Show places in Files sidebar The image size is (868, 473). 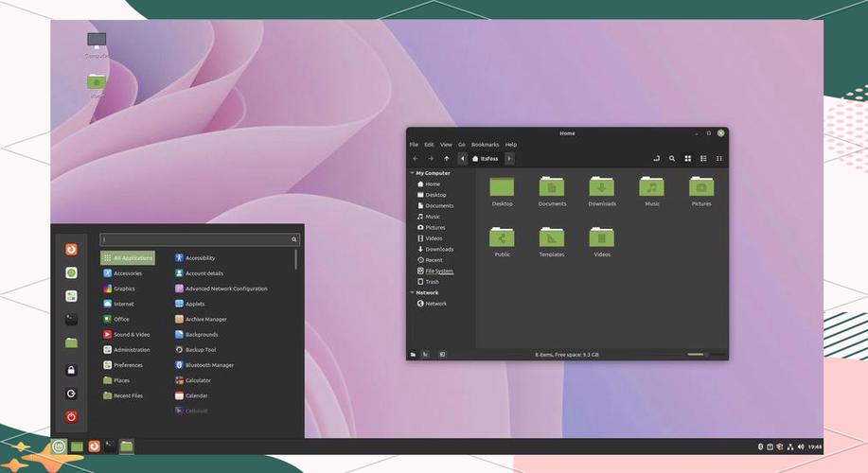click(413, 354)
